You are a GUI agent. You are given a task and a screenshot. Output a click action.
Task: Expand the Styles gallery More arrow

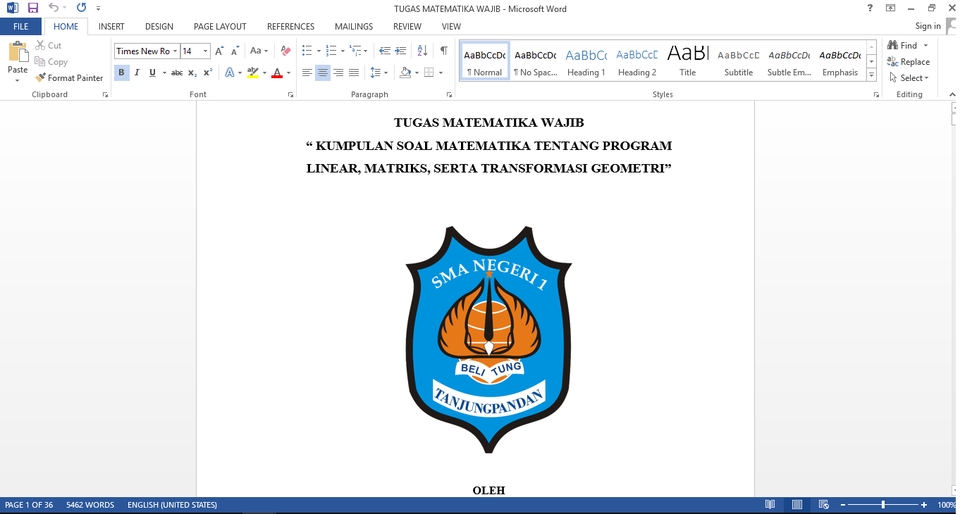[872, 75]
